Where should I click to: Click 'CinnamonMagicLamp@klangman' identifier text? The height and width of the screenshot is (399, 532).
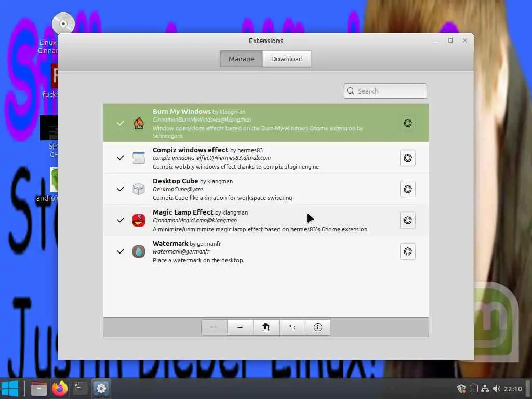click(195, 220)
